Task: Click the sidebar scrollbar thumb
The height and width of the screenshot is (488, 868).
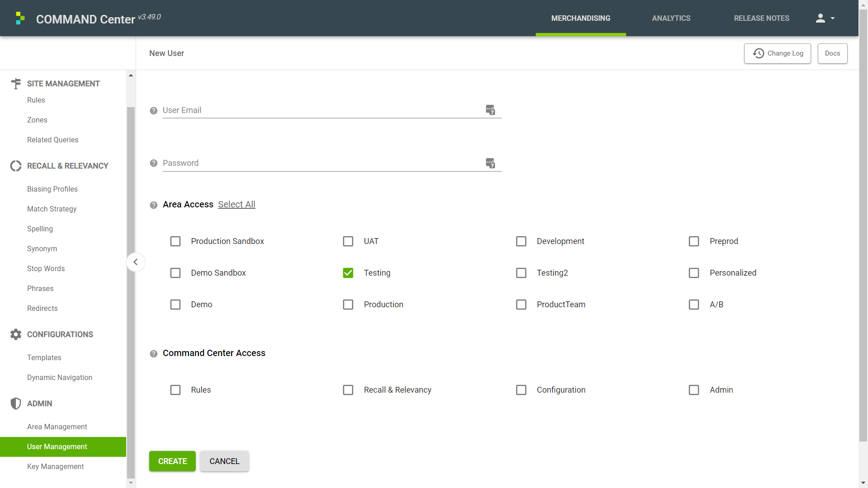Action: [131, 292]
